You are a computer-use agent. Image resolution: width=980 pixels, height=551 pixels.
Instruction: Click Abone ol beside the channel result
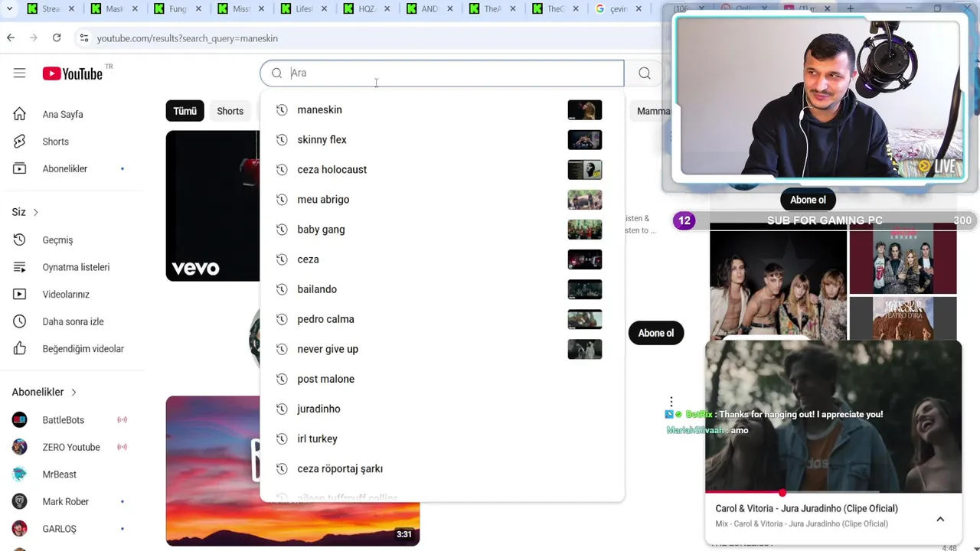[x=656, y=333]
